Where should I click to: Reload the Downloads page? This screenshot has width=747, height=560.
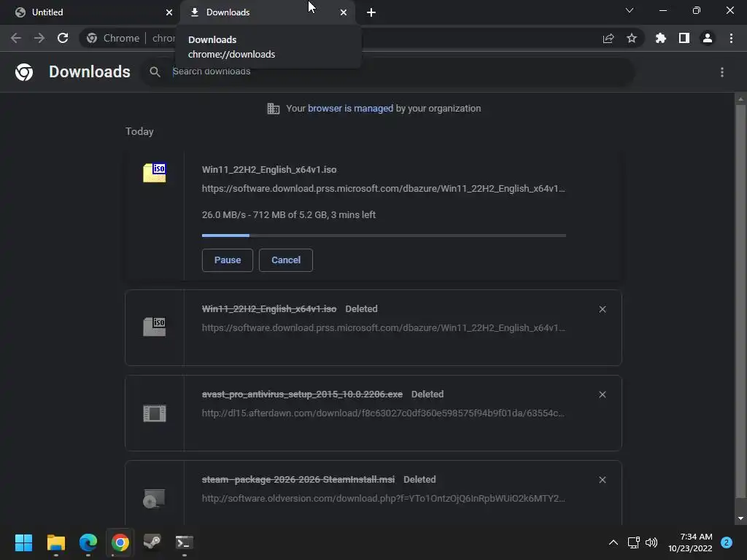(63, 38)
